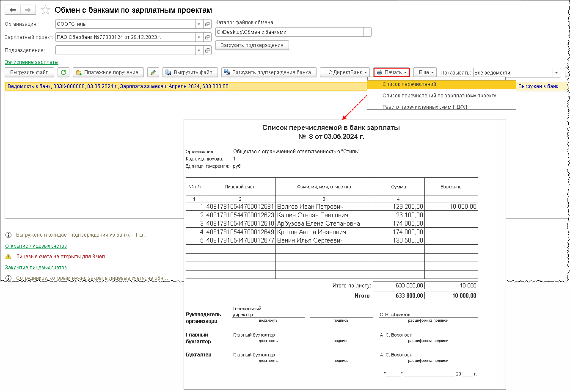Open the Организация field's open-form icon
The height and width of the screenshot is (392, 570).
tap(207, 24)
